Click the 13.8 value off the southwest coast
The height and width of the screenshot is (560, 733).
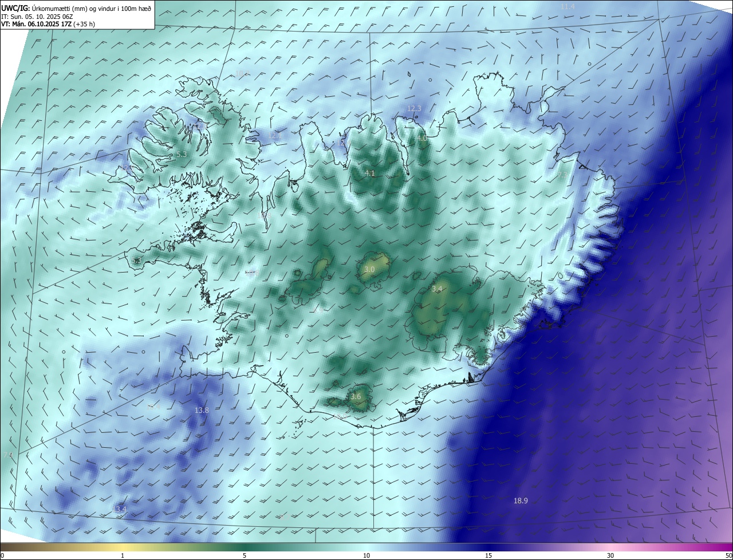pos(202,410)
